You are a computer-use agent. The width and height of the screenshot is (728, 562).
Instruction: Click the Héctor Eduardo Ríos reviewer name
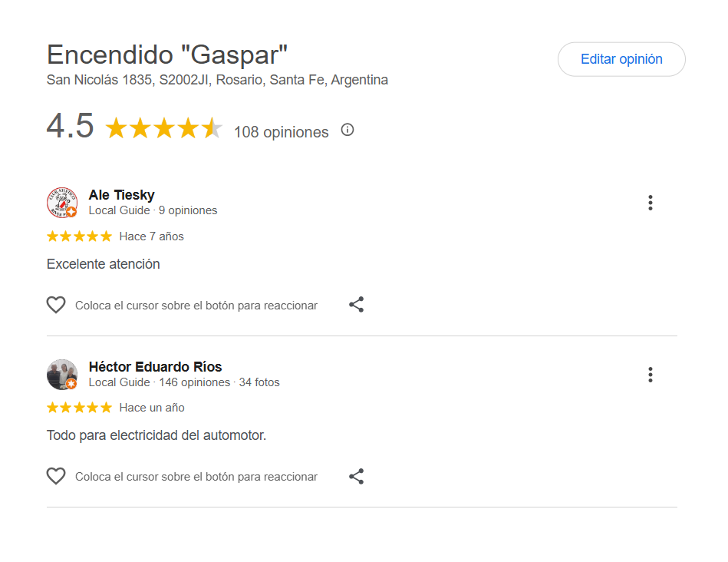pos(155,367)
